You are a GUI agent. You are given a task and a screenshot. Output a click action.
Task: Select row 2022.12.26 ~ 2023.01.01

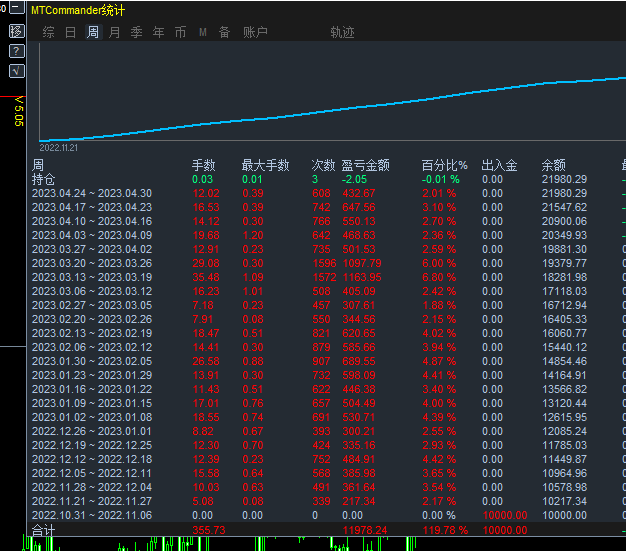[326, 431]
